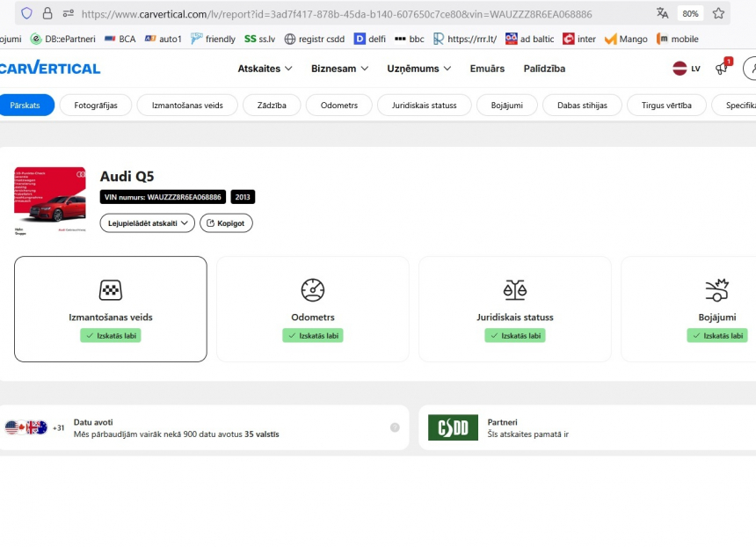Open the Emuārs page

coord(487,69)
